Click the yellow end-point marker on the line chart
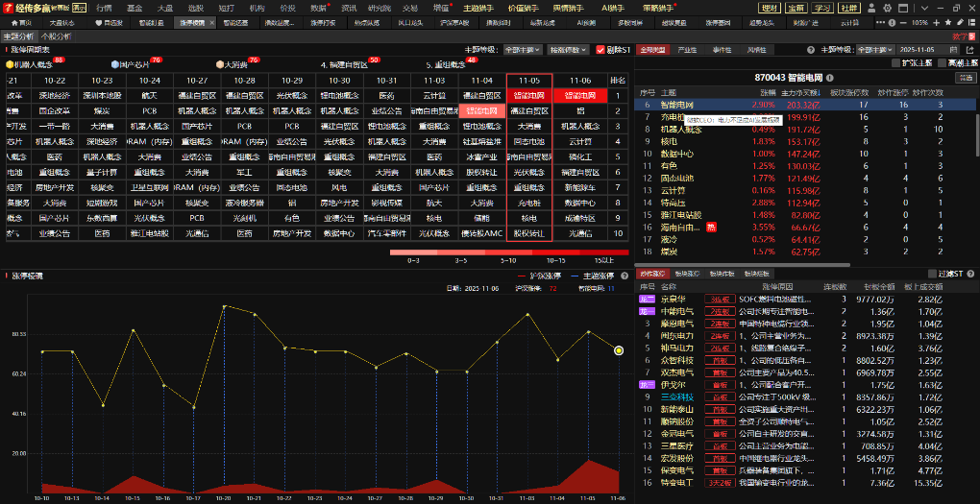The height and width of the screenshot is (504, 980). (x=619, y=350)
